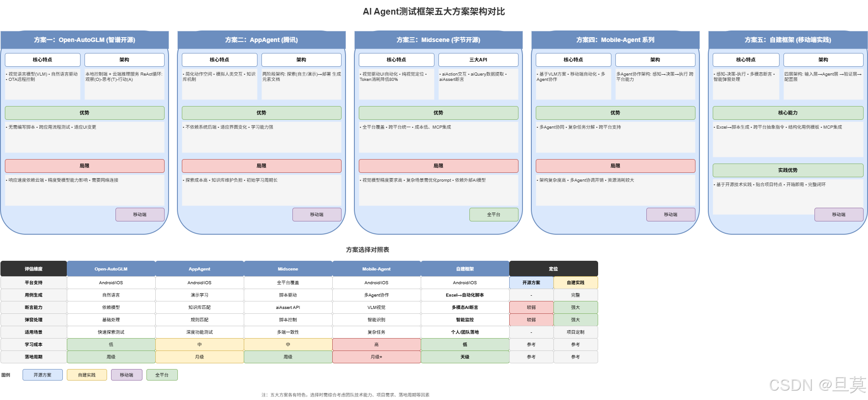Screen dimensions: 868x400
Task: Select the 核心能力 bar in 自建框架 card
Action: click(x=788, y=113)
